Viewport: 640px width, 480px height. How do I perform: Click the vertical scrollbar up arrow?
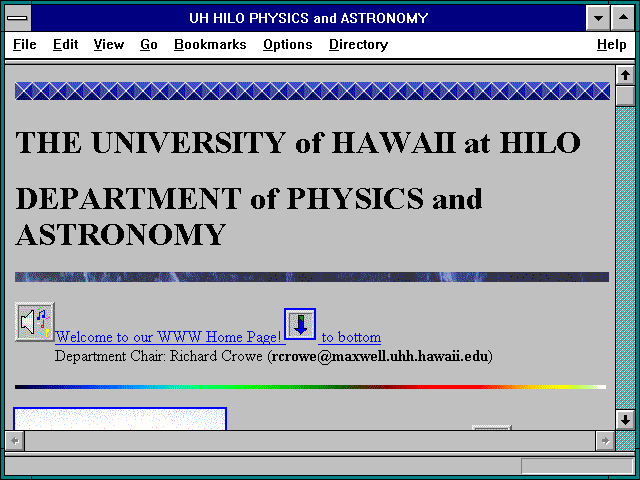(x=625, y=76)
